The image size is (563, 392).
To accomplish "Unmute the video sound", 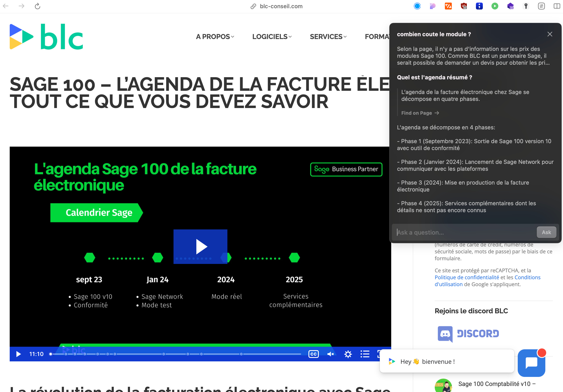I will 330,354.
